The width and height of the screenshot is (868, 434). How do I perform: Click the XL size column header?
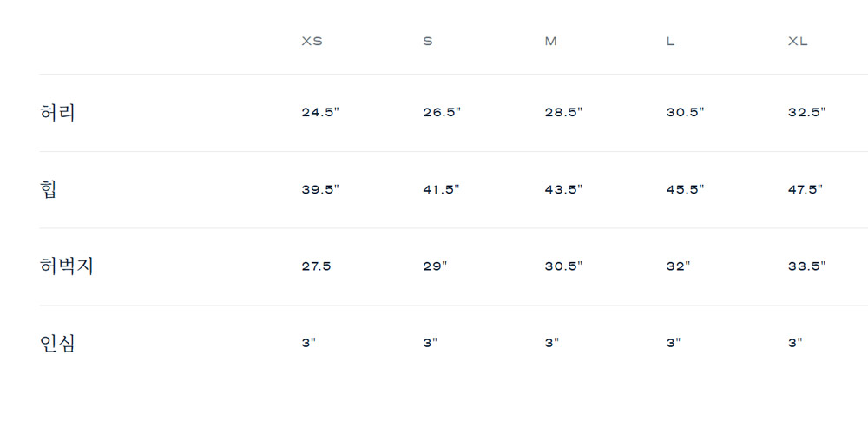point(797,42)
